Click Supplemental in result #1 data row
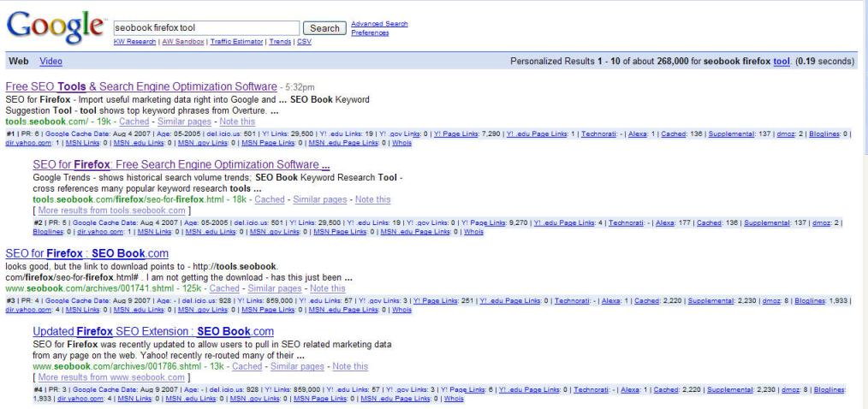This screenshot has width=868, height=409. (731, 134)
